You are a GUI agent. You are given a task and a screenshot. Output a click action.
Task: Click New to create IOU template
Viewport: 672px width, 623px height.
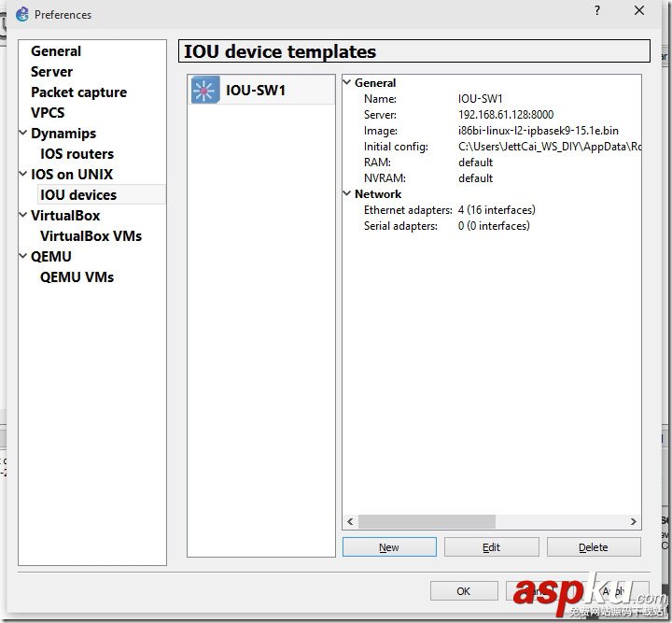389,547
